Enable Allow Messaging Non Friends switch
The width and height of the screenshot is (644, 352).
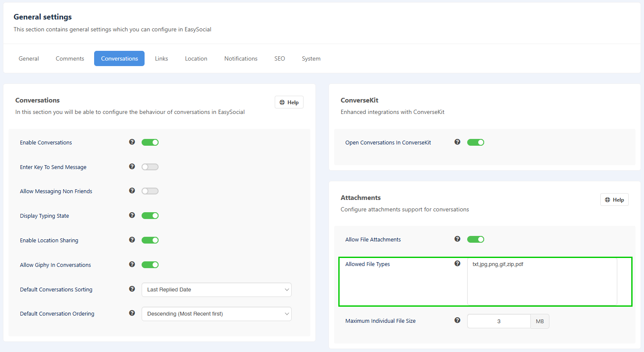click(x=150, y=191)
